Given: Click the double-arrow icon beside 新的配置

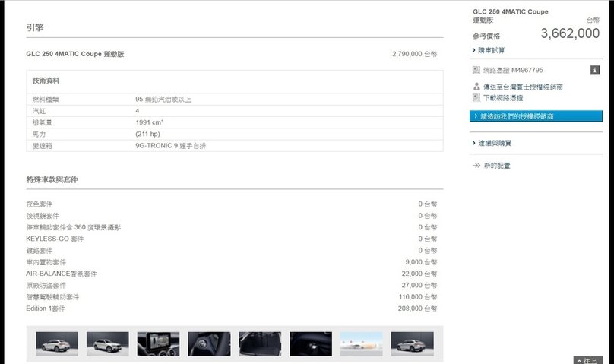Looking at the screenshot, I should [x=476, y=166].
